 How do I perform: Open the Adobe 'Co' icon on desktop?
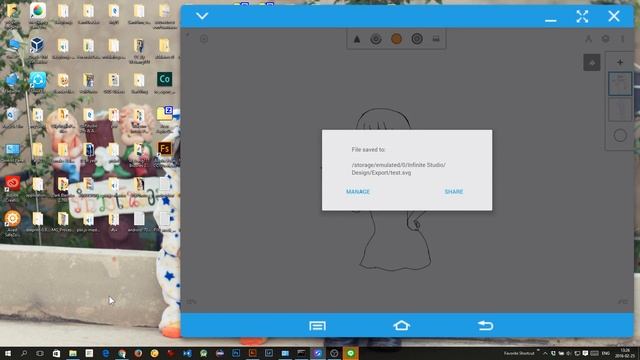point(164,79)
